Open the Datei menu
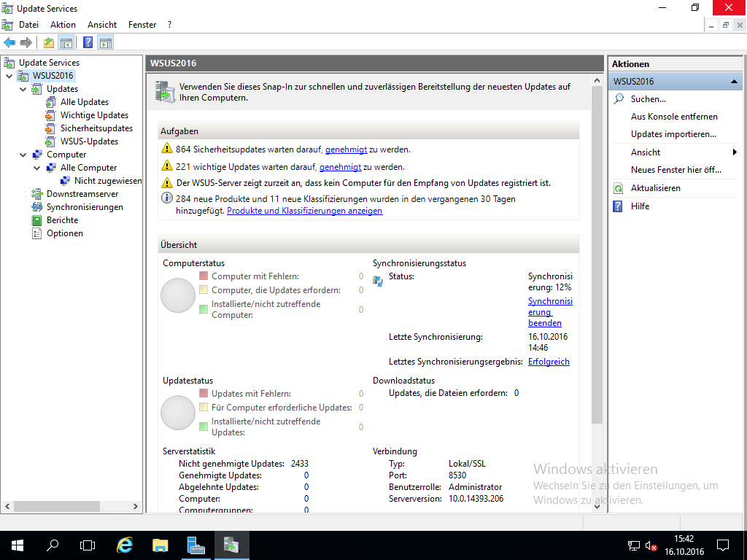The height and width of the screenshot is (560, 747). 28,25
